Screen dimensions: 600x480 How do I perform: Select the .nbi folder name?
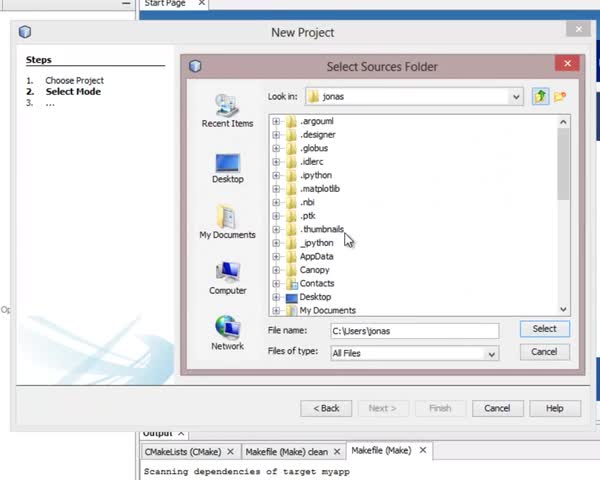307,202
